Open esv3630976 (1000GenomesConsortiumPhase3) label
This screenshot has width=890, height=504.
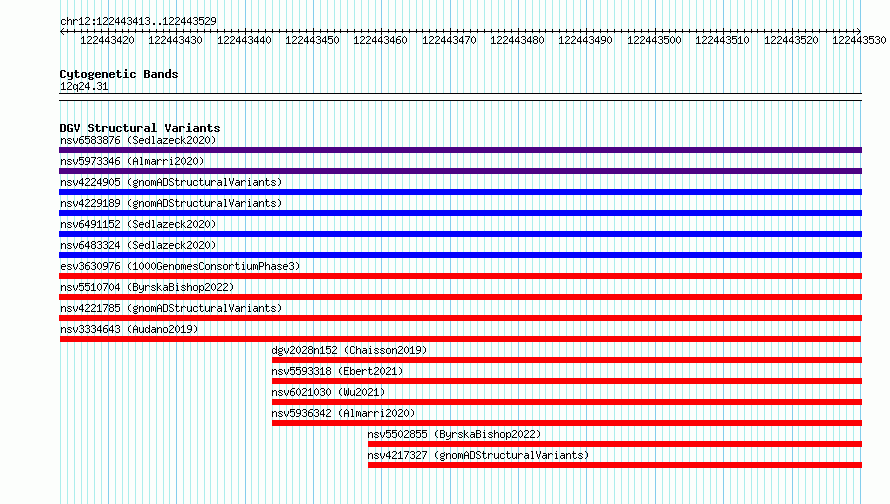(180, 266)
